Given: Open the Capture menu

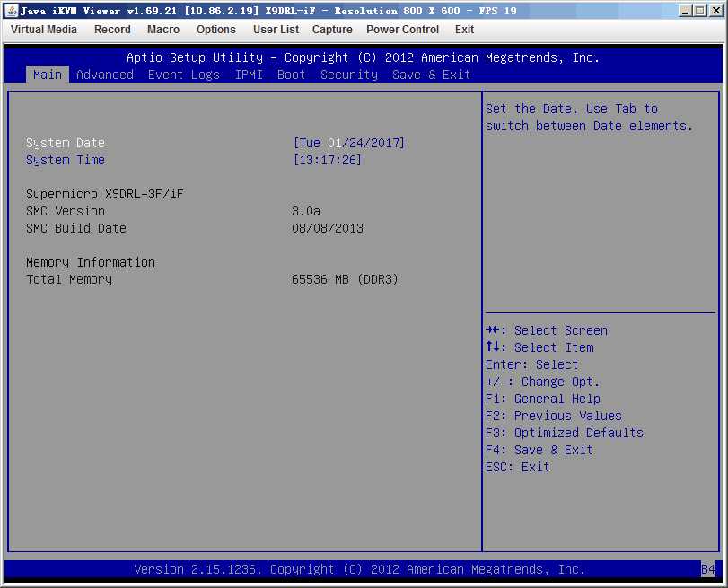Looking at the screenshot, I should tap(332, 30).
